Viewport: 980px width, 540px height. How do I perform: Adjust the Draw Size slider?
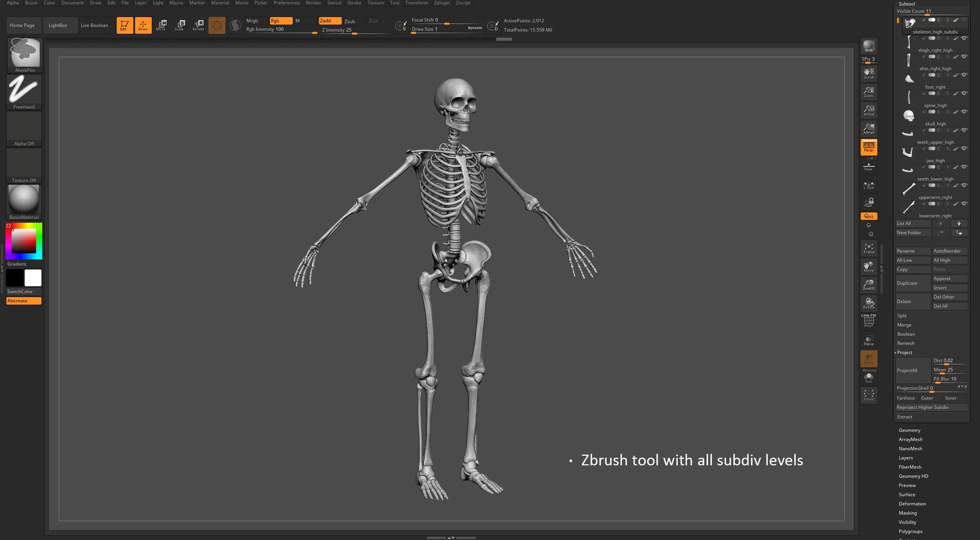(x=447, y=29)
